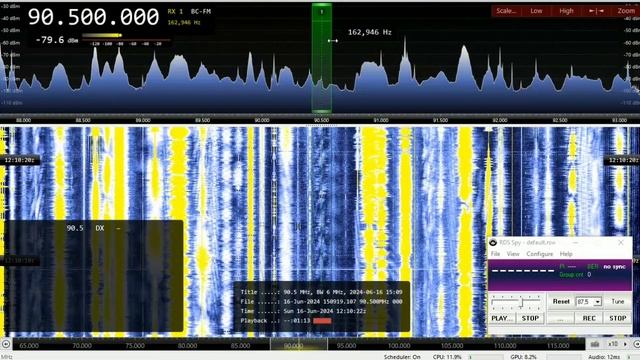Screen dimensions: 640x360
Task: Click the BC-FM mode label
Action: [201, 11]
